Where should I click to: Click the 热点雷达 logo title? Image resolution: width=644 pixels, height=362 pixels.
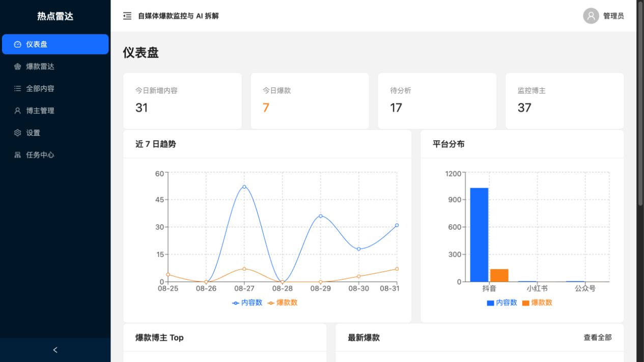[x=55, y=16]
